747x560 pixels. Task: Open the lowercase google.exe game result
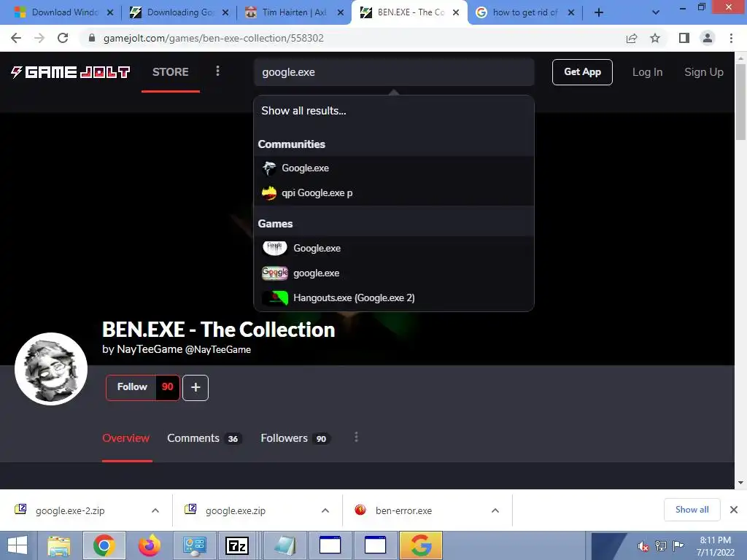(x=393, y=273)
